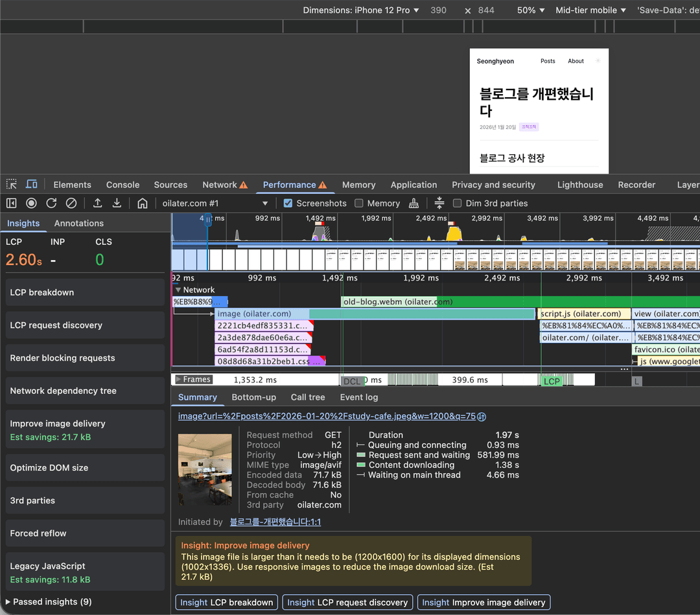Open the oilater.com #1 recording dropdown
The image size is (700, 615).
(215, 203)
